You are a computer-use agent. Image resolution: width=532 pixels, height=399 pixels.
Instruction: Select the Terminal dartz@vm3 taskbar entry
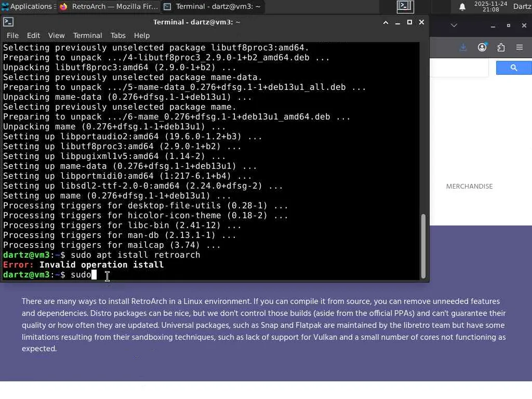(x=212, y=6)
